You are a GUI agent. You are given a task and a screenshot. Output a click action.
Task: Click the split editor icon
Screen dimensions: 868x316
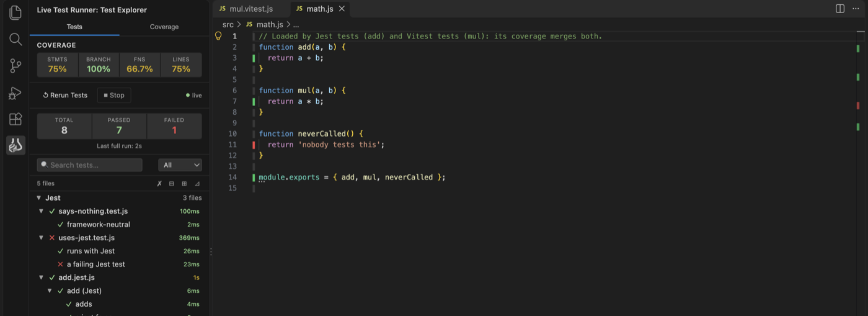point(840,9)
